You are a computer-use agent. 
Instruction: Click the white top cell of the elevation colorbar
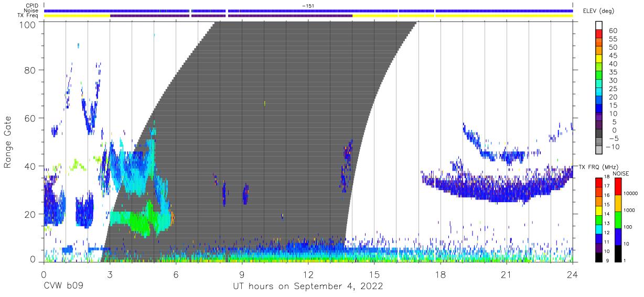pos(598,26)
